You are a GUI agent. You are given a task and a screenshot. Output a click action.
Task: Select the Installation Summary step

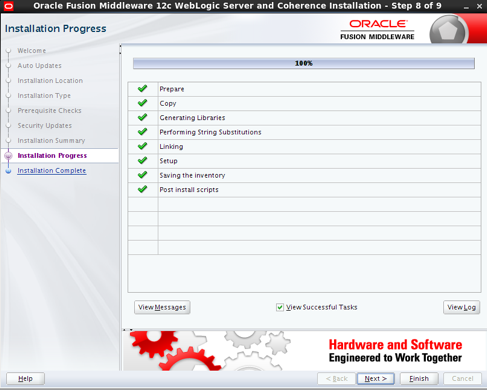coord(51,141)
